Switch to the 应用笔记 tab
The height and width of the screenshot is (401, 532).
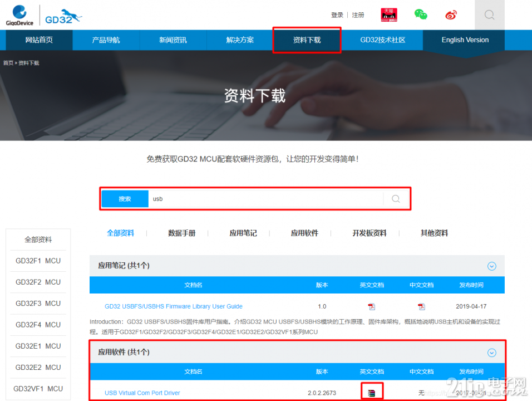pos(243,233)
